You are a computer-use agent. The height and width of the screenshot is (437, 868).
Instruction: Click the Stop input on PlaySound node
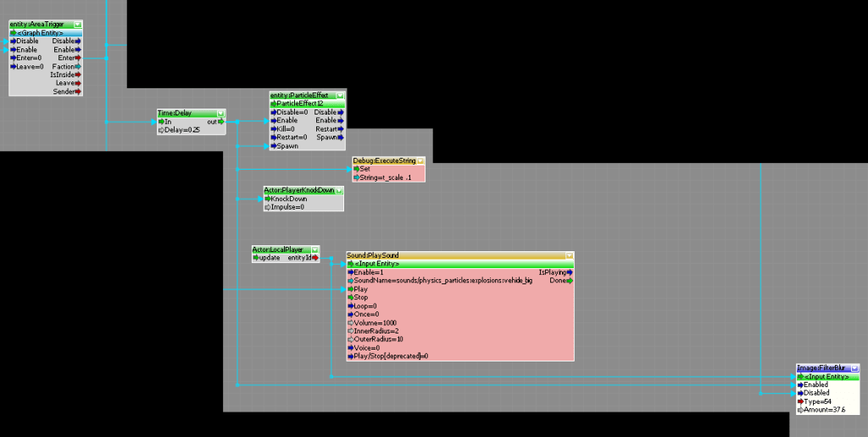360,297
